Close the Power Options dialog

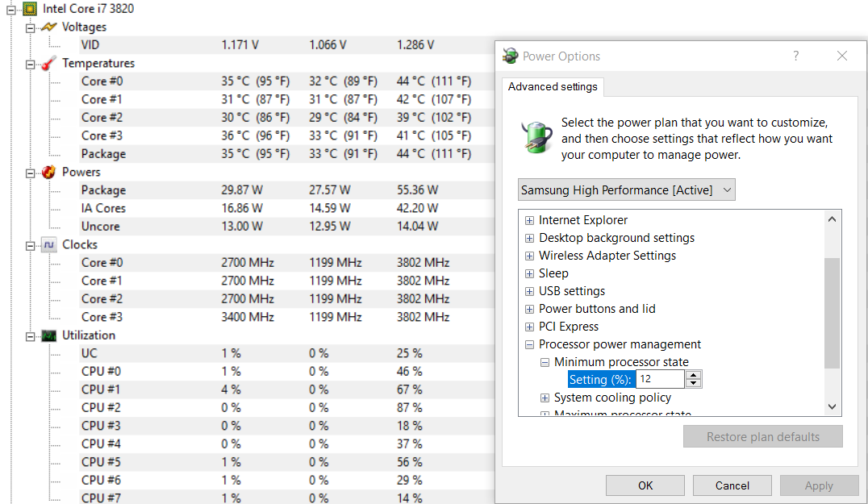(x=842, y=56)
